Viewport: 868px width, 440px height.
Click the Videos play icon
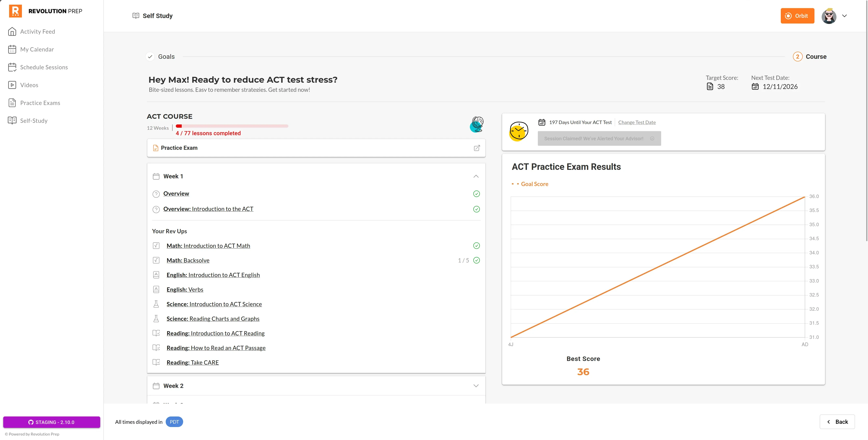coord(12,85)
